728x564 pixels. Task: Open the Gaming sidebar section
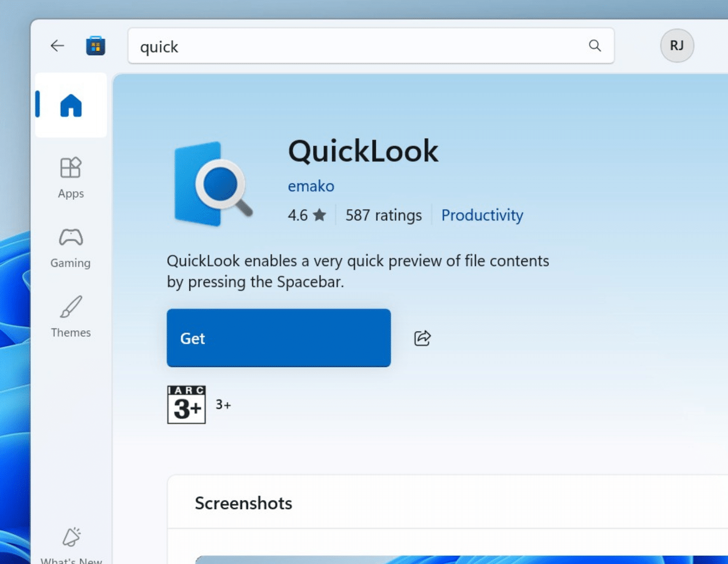coord(71,248)
